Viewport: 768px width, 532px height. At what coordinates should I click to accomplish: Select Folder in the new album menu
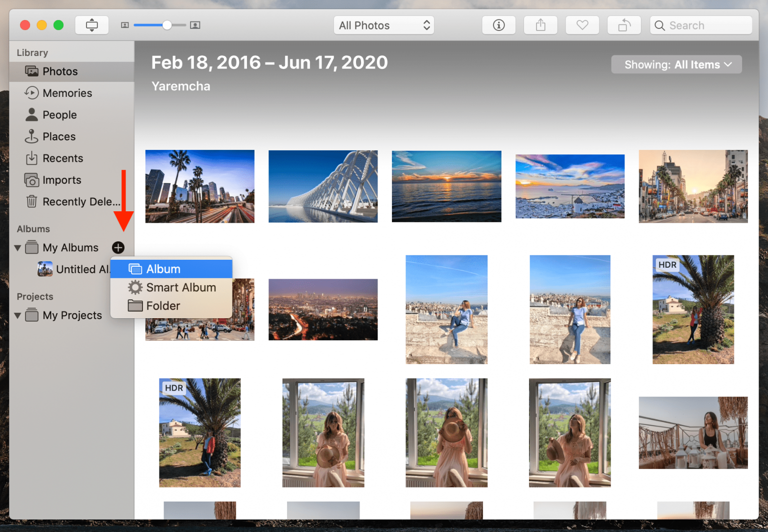pos(163,306)
